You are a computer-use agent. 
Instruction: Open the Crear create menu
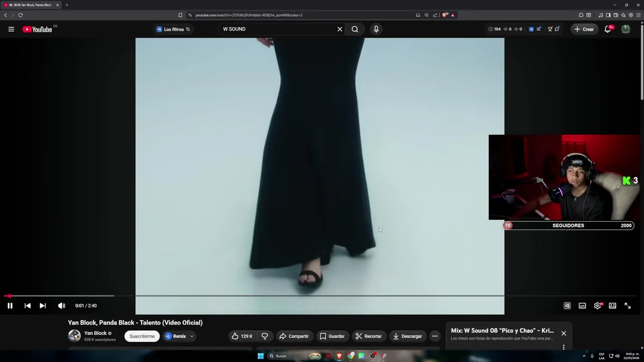tap(584, 29)
